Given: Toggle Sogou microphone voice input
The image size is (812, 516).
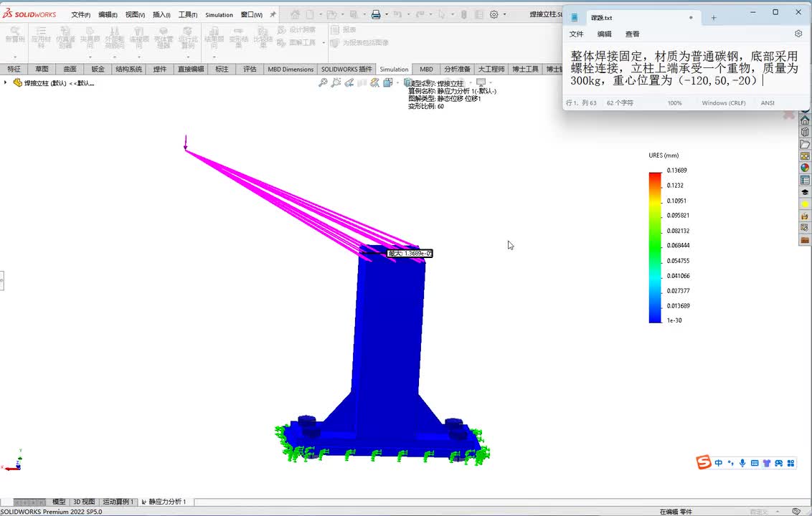Looking at the screenshot, I should click(742, 463).
